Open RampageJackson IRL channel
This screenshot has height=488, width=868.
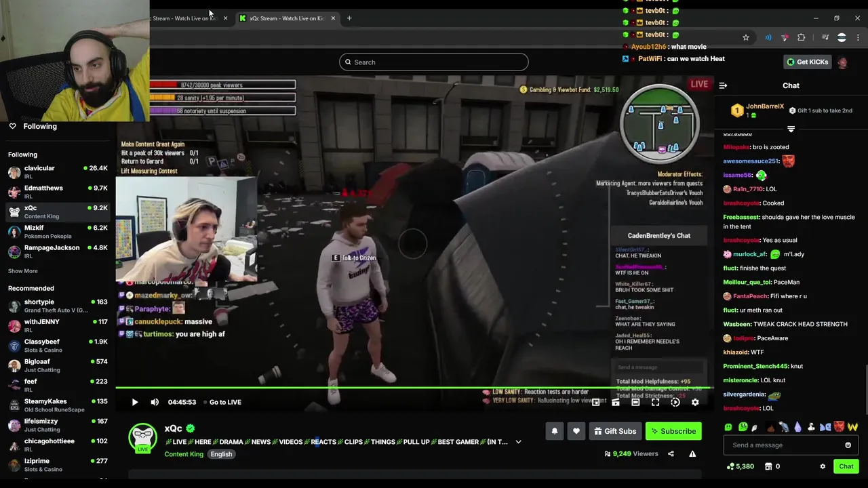[x=58, y=251]
